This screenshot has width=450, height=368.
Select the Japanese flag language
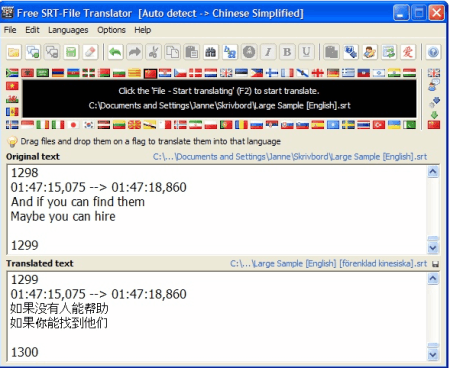pyautogui.click(x=74, y=125)
